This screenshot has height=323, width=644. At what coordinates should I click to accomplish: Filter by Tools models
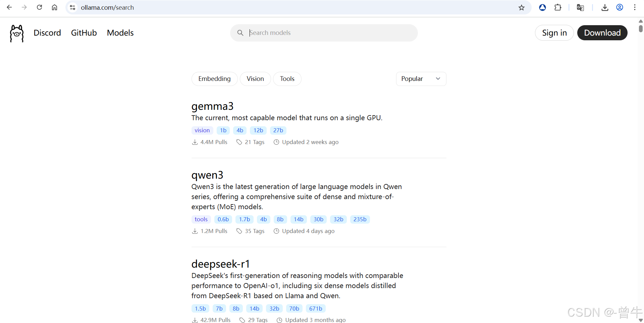287,79
